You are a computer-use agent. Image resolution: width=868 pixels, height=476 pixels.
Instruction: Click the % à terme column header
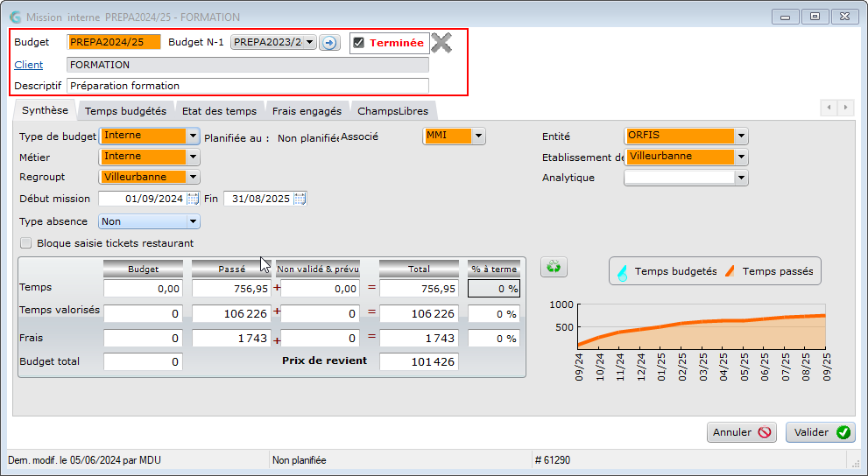click(x=494, y=269)
